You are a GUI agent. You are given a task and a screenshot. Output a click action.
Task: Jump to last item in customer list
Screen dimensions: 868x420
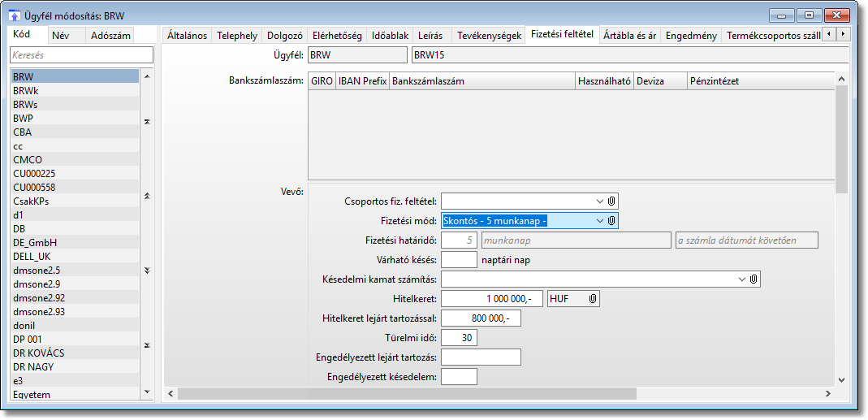coord(147,345)
